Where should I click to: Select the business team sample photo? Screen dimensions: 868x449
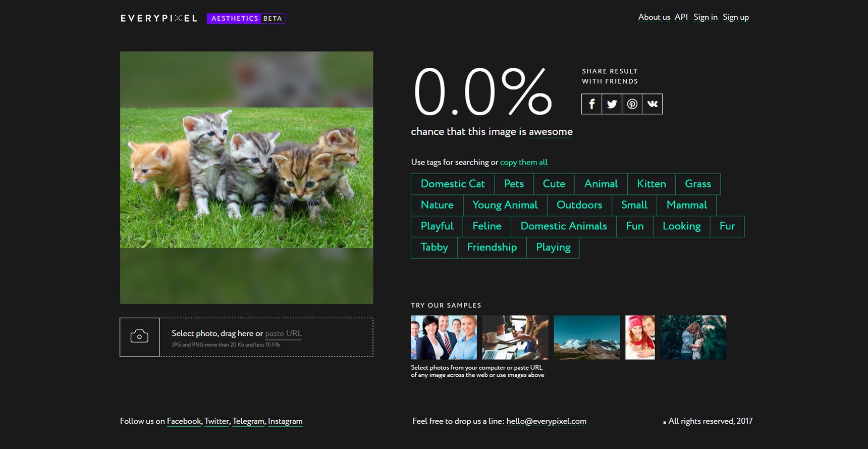pyautogui.click(x=444, y=337)
